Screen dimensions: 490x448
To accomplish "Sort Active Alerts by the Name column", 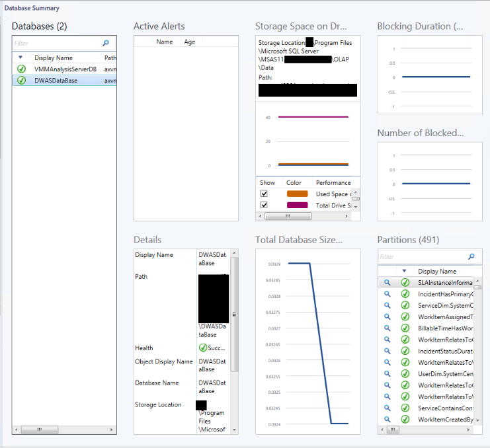I will click(x=164, y=42).
